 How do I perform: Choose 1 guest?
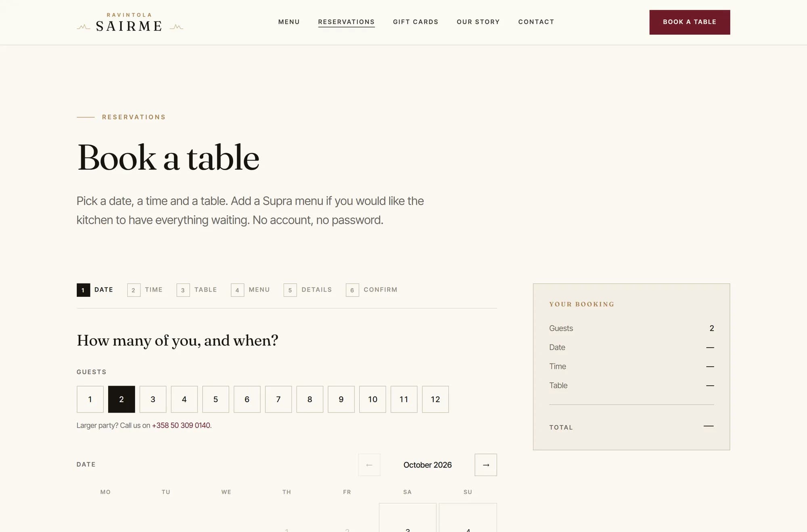click(90, 399)
